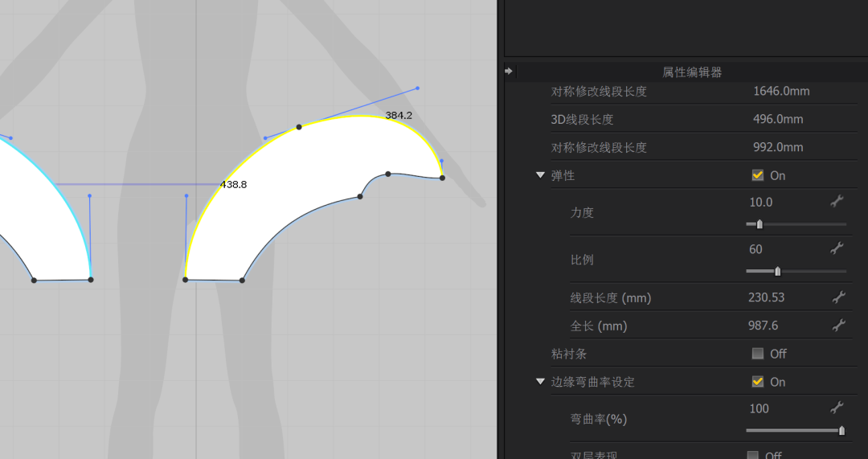Click wrench icon next to 力度 value
This screenshot has width=868, height=459.
[837, 202]
